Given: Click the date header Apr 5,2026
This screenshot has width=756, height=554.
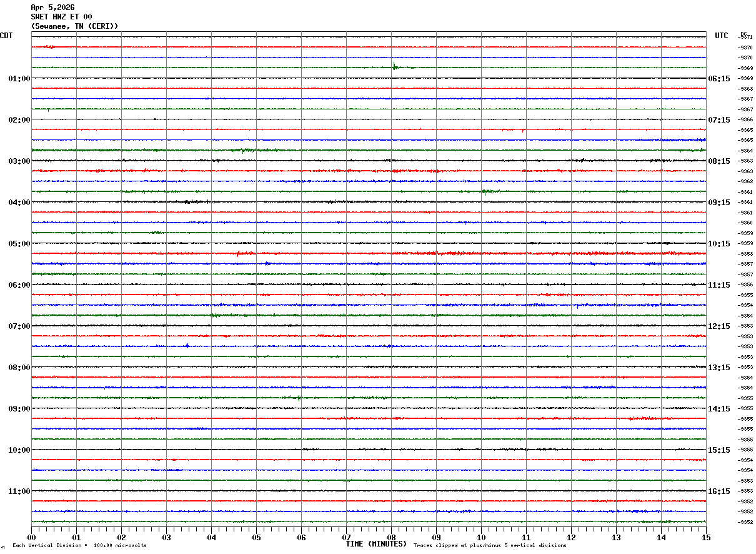Looking at the screenshot, I should 52,8.
